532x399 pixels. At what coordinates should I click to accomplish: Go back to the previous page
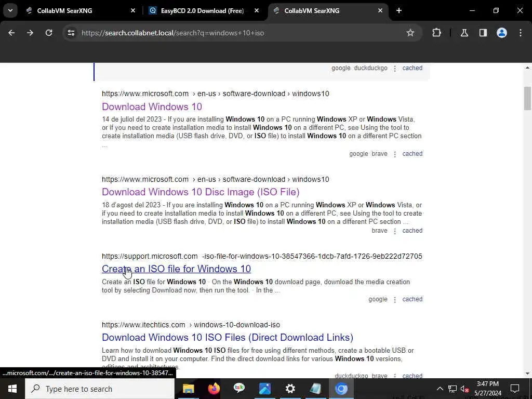point(11,33)
